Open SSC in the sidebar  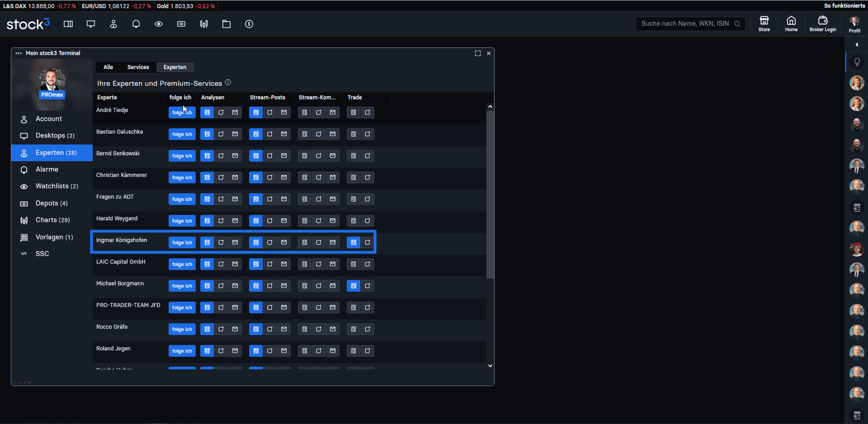[x=52, y=254]
